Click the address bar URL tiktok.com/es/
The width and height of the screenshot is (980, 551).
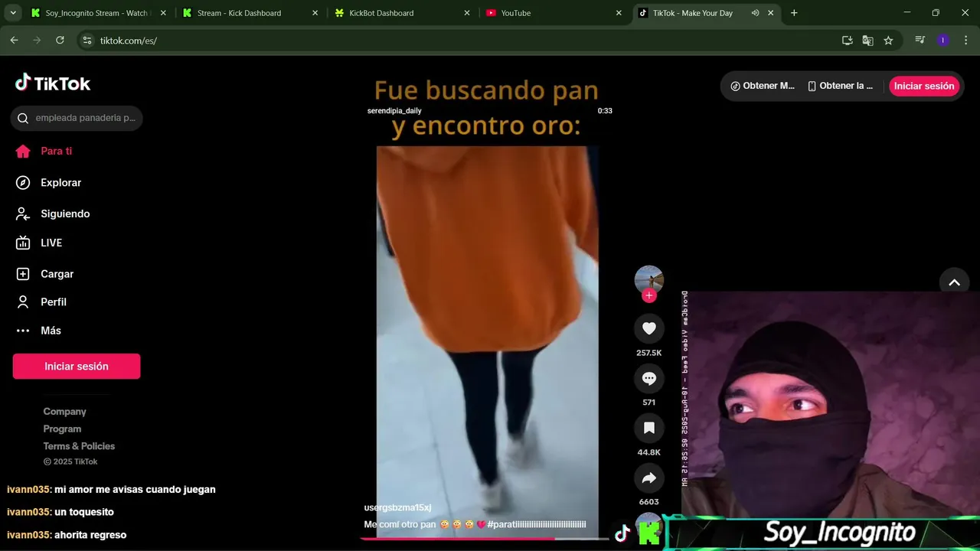point(129,41)
